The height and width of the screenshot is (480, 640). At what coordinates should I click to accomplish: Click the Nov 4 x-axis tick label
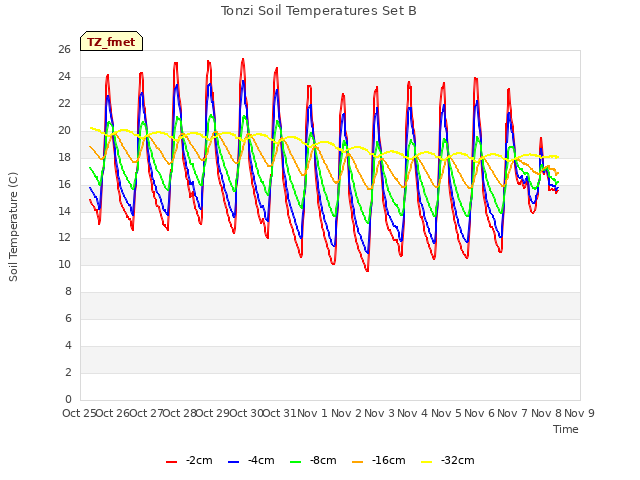coord(413,413)
